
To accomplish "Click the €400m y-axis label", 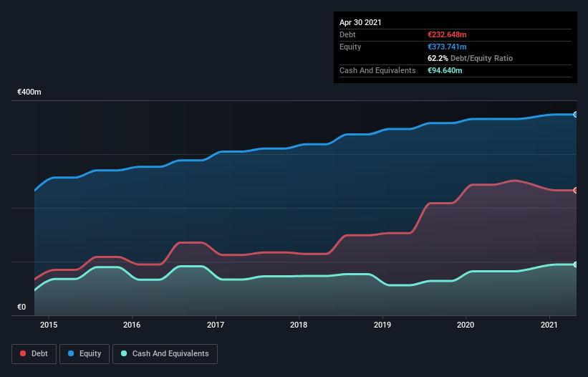I will (29, 92).
